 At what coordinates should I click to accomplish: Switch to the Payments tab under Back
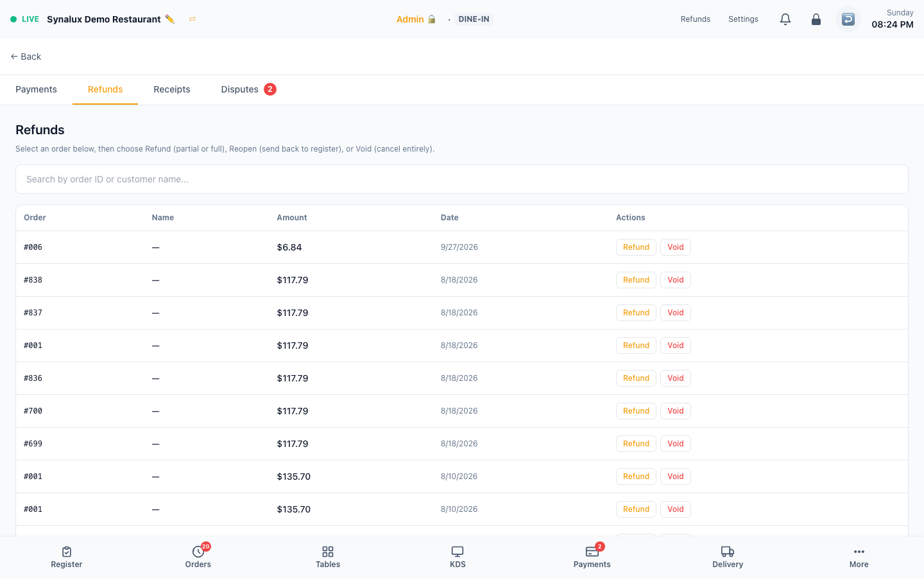coord(36,89)
